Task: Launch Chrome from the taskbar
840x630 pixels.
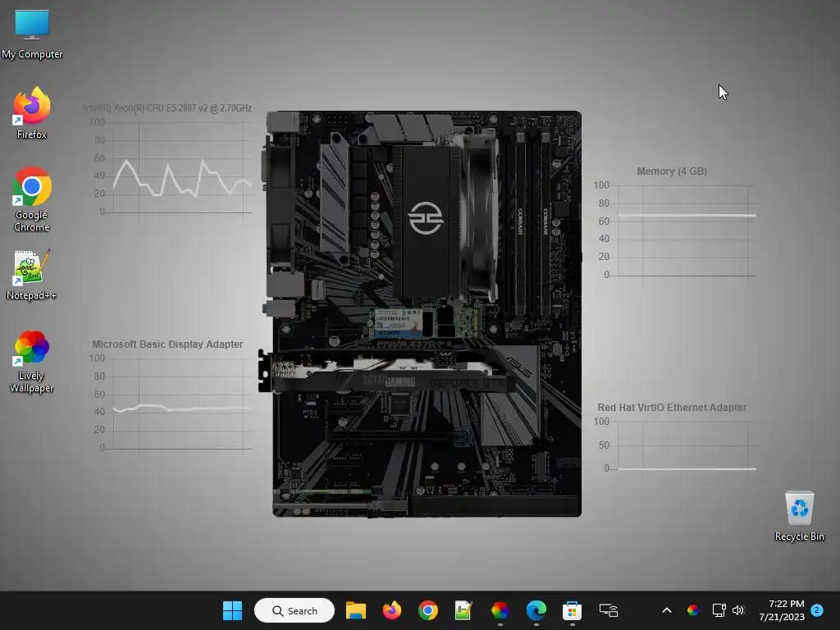Action: [428, 610]
